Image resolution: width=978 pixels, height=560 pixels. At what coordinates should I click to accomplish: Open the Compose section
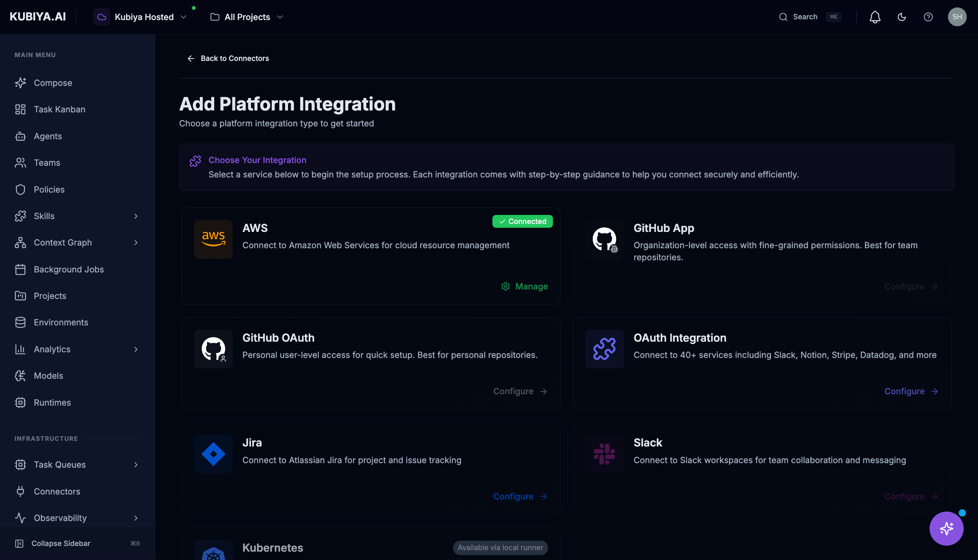[53, 83]
